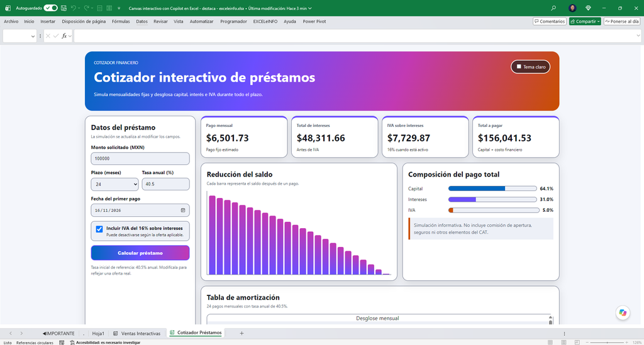Click the Accesibilidad status bar message
The height and width of the screenshot is (345, 644).
(x=105, y=342)
